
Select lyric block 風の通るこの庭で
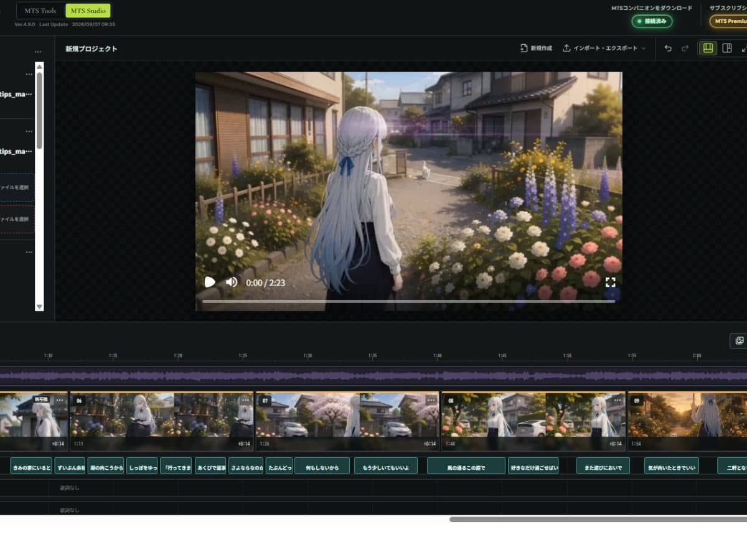click(466, 466)
